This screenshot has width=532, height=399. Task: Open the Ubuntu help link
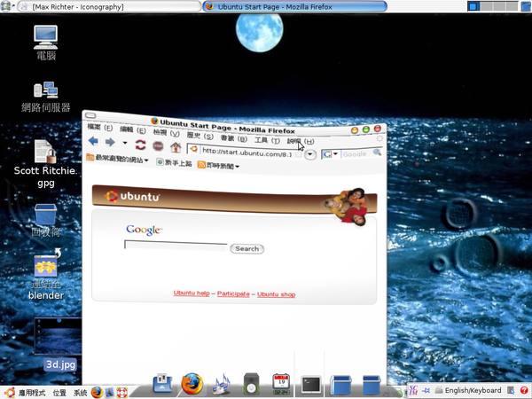192,293
